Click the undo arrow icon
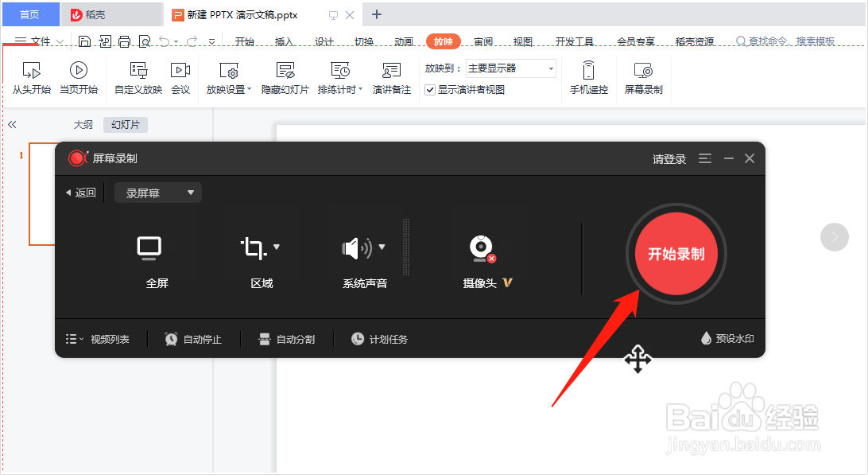The image size is (868, 475). [164, 41]
